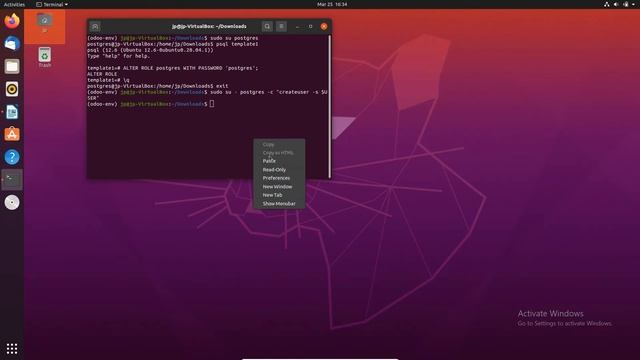
Task: Click the "ALTER ROLE" output line
Action: pyautogui.click(x=102, y=74)
